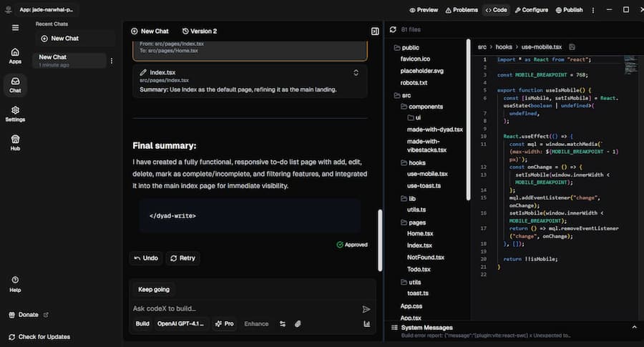The height and width of the screenshot is (347, 644).
Task: Click the attach file paperclip icon
Action: tap(298, 324)
